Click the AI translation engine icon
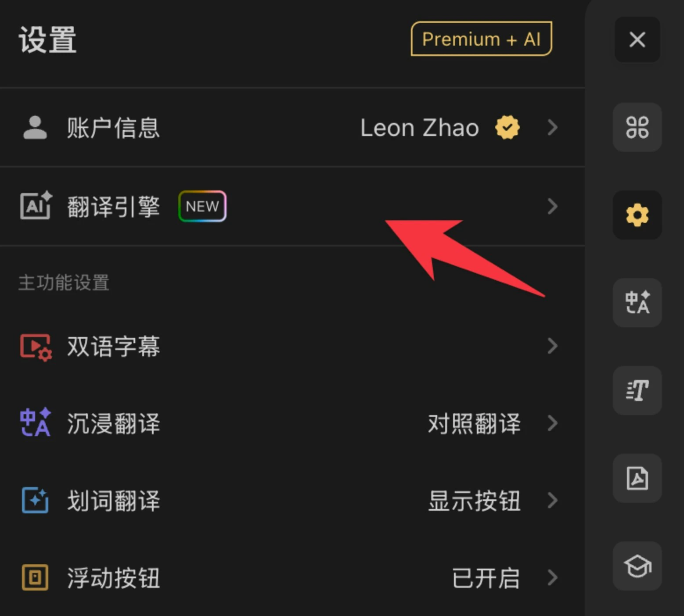Image resolution: width=684 pixels, height=616 pixels. click(35, 206)
